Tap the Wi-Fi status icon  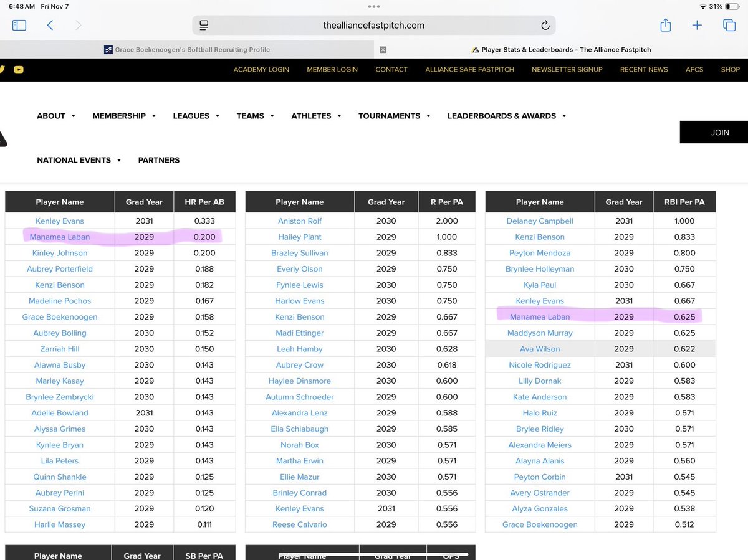702,6
